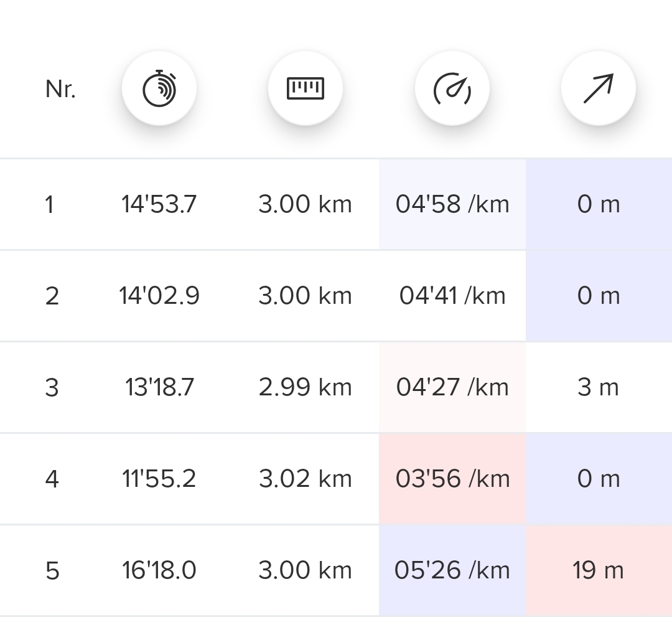Tap the stopwatch lap time icon

pyautogui.click(x=159, y=88)
